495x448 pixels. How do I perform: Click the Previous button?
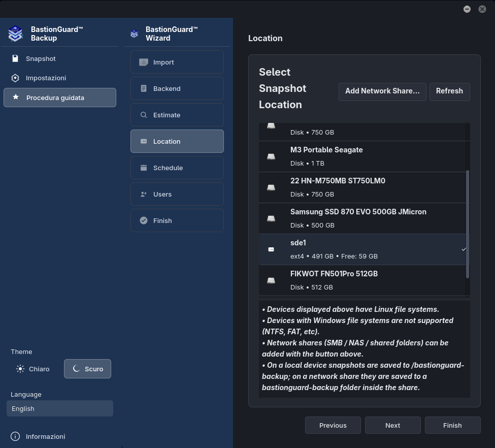[333, 425]
